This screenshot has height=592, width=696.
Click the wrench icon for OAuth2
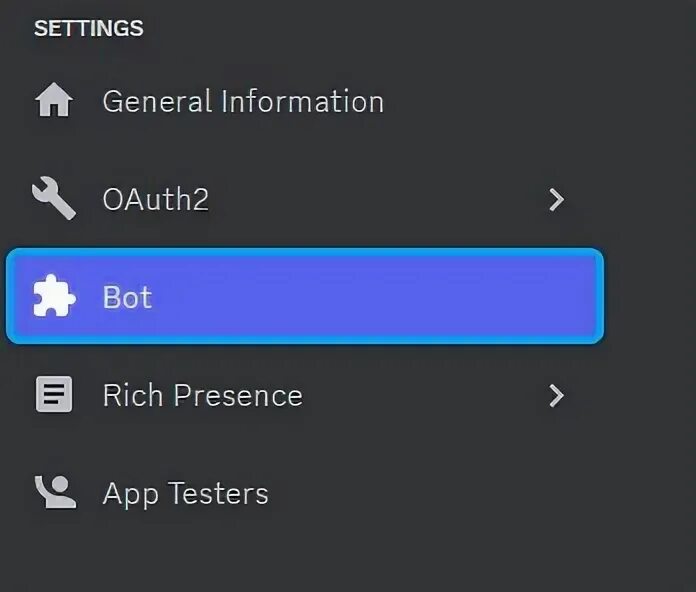click(54, 199)
